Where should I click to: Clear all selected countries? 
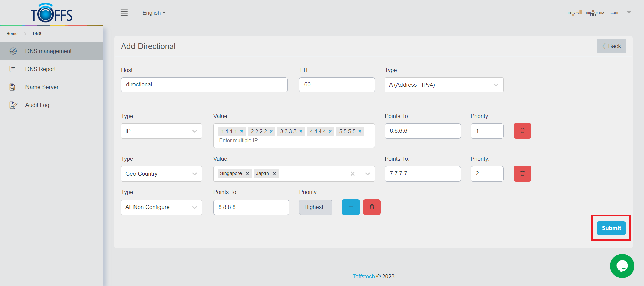[x=352, y=174]
